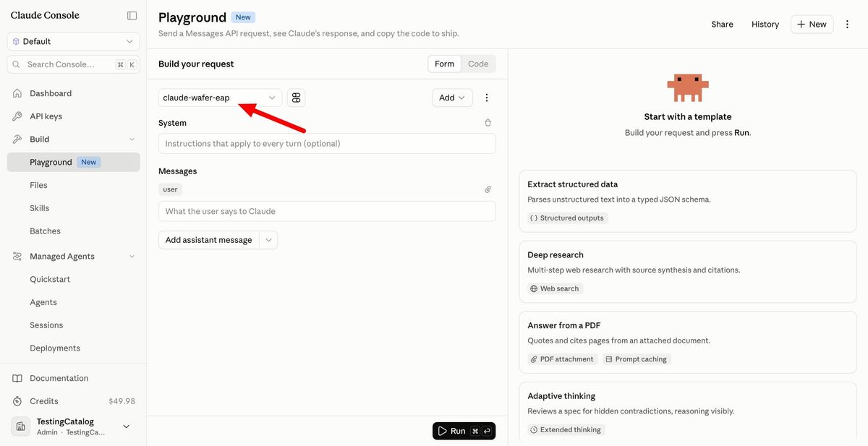Viewport: 868px width, 446px height.
Task: Select the Extract structured data template
Action: [688, 201]
